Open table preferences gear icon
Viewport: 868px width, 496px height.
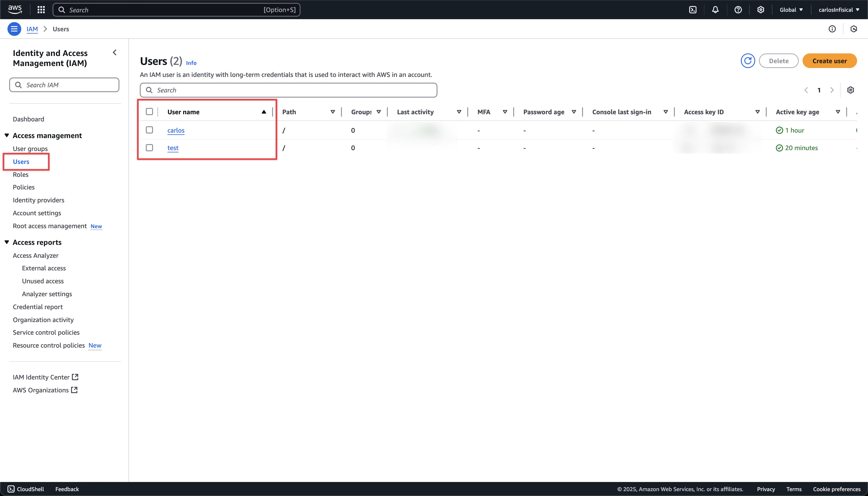pos(850,90)
